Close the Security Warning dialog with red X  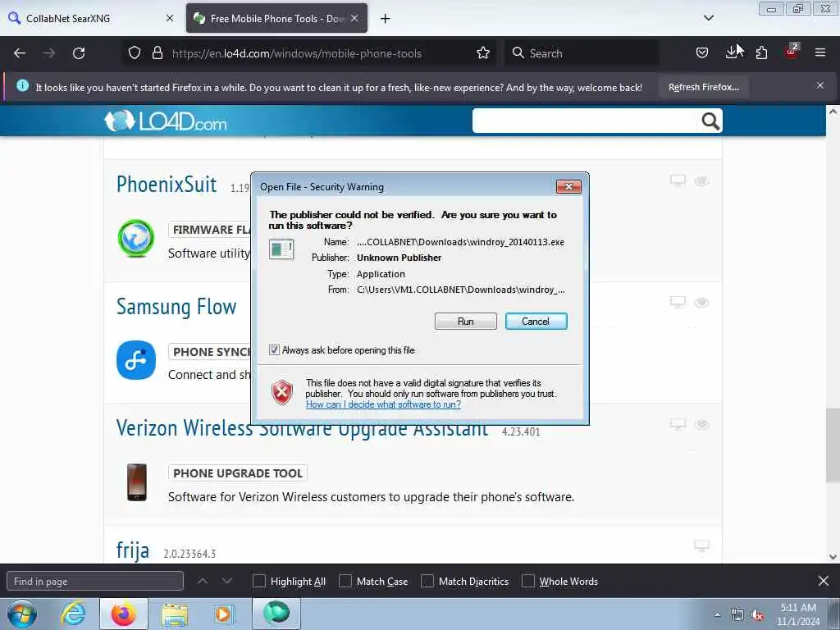tap(568, 186)
